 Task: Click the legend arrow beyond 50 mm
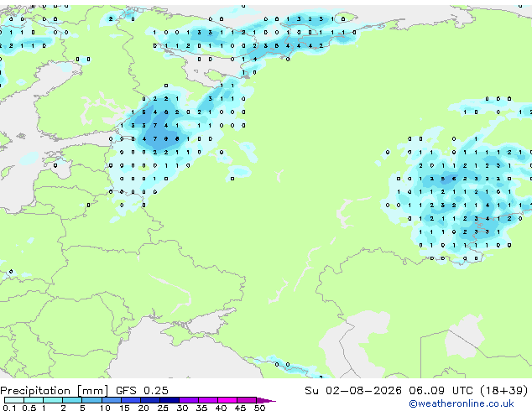coord(266,401)
